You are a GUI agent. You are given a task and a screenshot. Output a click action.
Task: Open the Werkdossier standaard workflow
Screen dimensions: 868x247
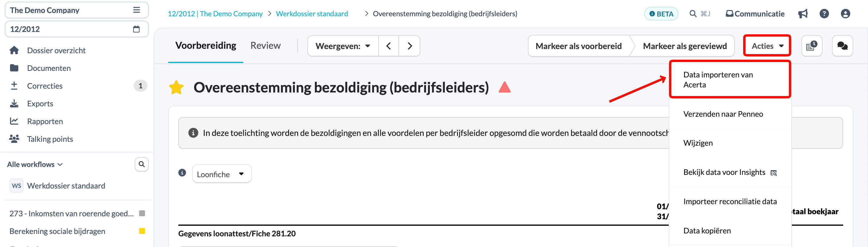pos(66,186)
